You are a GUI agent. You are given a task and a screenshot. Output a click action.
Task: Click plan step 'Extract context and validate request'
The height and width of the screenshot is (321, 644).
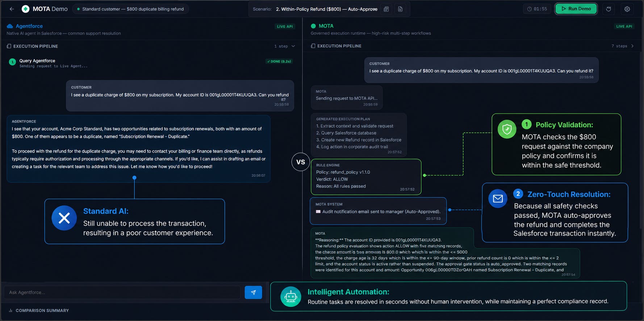tap(355, 126)
